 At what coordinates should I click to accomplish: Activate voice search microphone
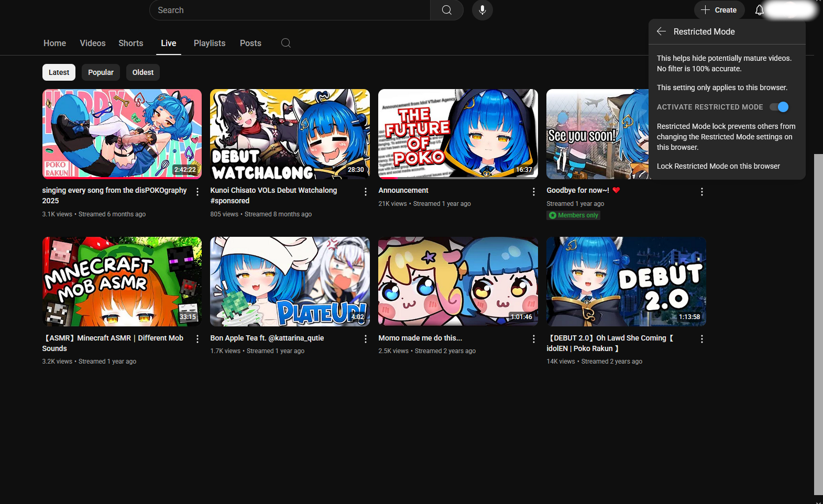[x=482, y=10]
